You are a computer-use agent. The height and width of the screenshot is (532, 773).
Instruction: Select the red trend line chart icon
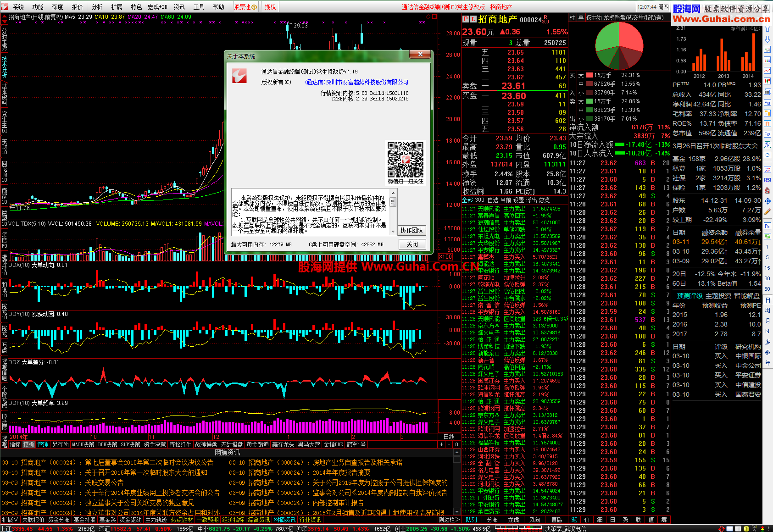tap(767, 71)
